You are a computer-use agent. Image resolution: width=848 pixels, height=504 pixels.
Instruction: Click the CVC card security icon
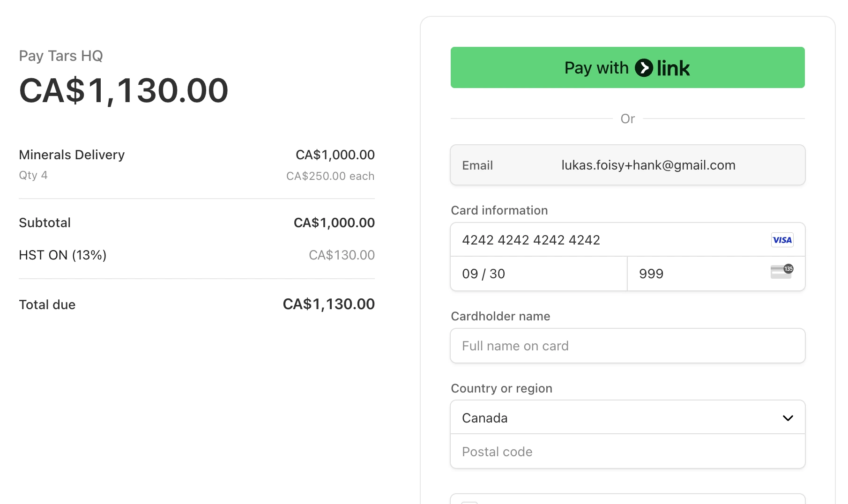tap(781, 272)
